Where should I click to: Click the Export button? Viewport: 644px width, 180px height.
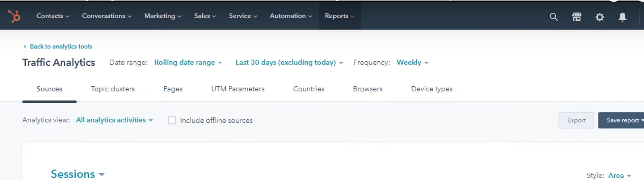576,120
